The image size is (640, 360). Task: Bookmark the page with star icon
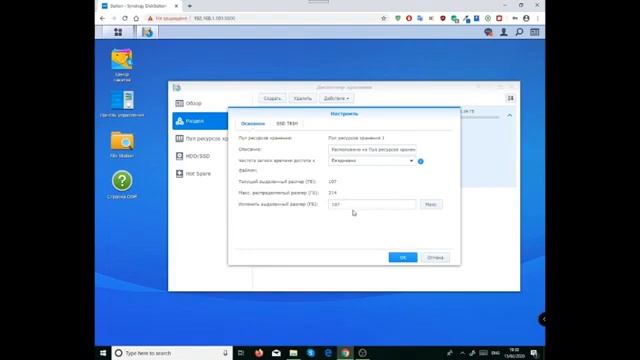pos(383,18)
